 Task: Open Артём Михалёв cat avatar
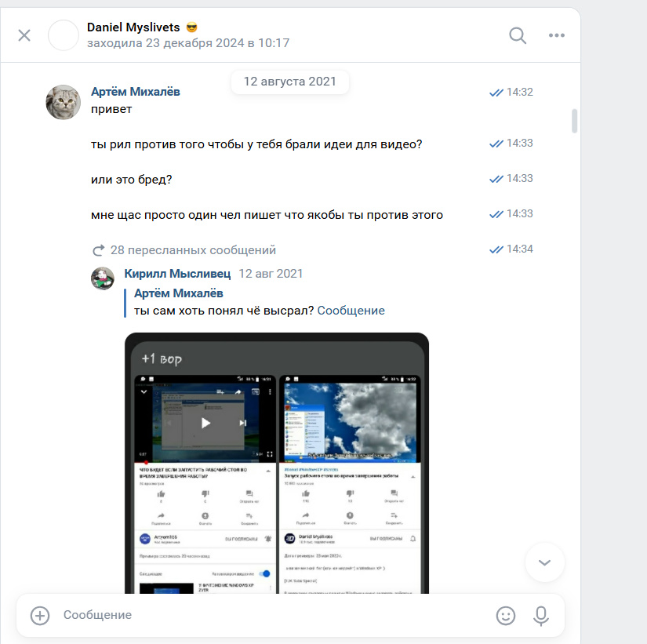point(64,103)
